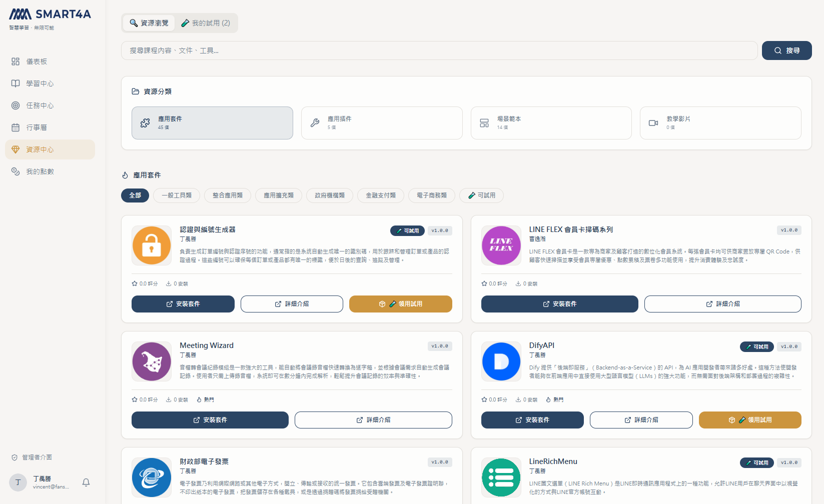Filter by 一般工具類
Screen dimensions: 824x504
[177, 195]
